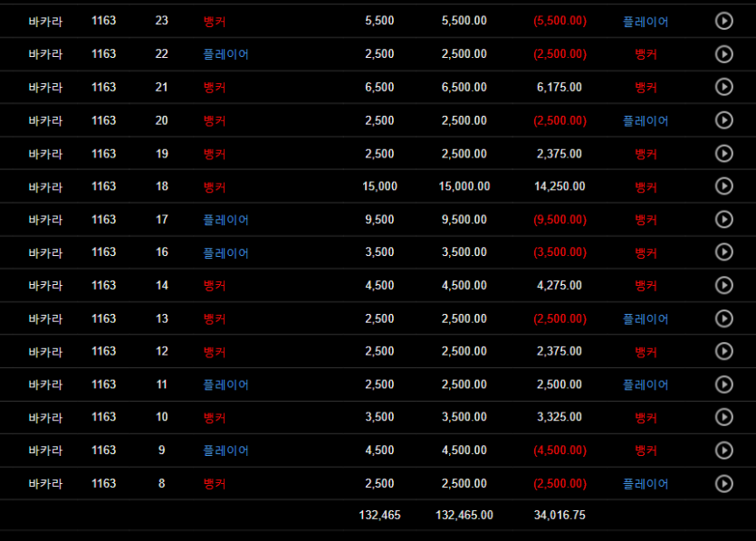756x541 pixels.
Task: Play the replay for round 20
Action: pyautogui.click(x=723, y=120)
